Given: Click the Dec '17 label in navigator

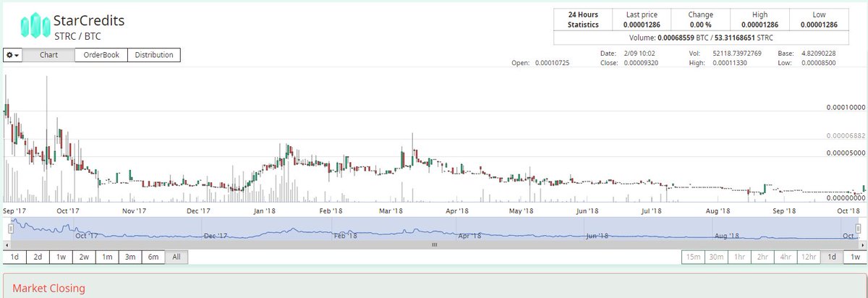Looking at the screenshot, I should point(216,236).
